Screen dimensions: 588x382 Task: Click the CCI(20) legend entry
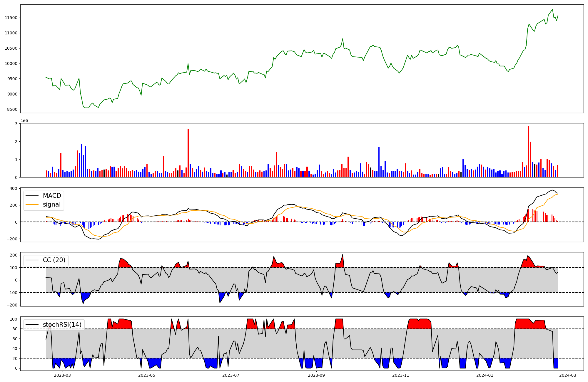pos(54,260)
